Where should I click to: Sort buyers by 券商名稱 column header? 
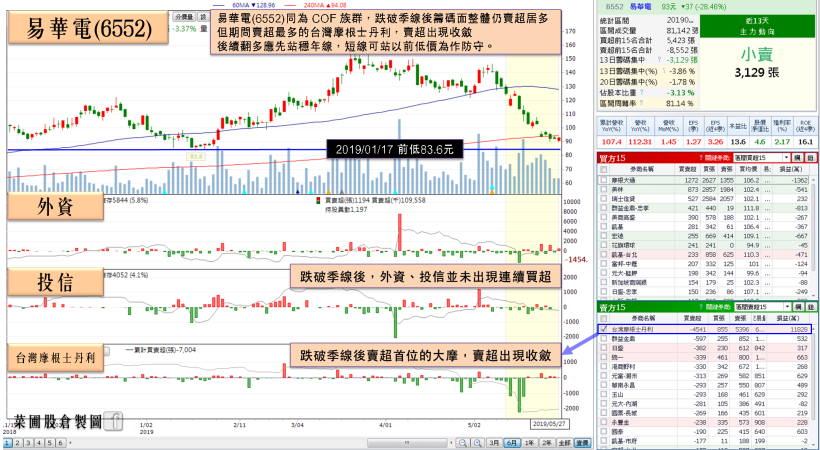642,170
